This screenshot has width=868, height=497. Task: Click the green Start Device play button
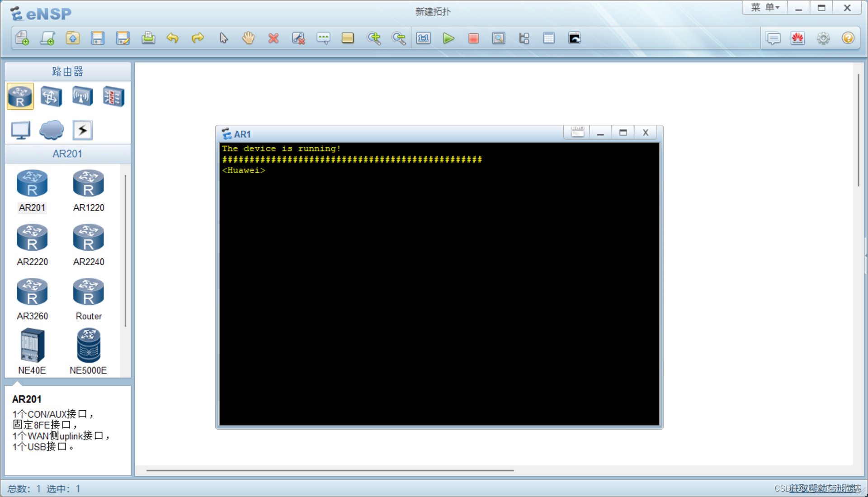(448, 38)
